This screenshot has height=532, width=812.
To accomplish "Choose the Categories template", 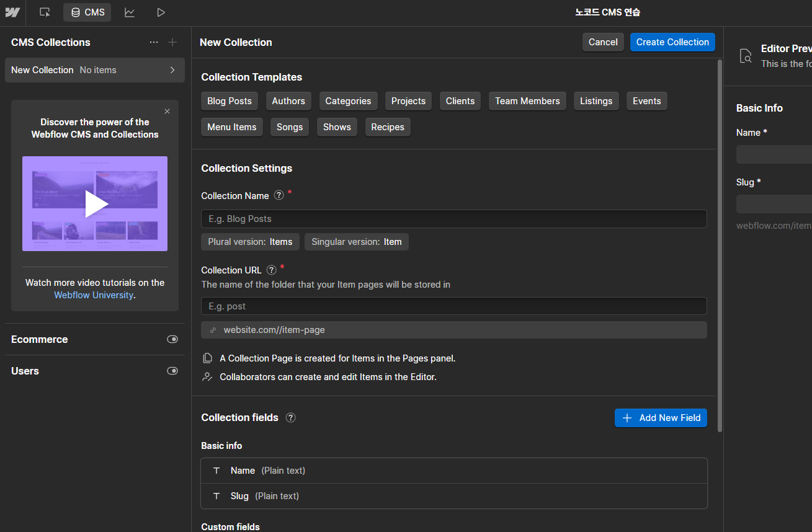I will point(348,101).
